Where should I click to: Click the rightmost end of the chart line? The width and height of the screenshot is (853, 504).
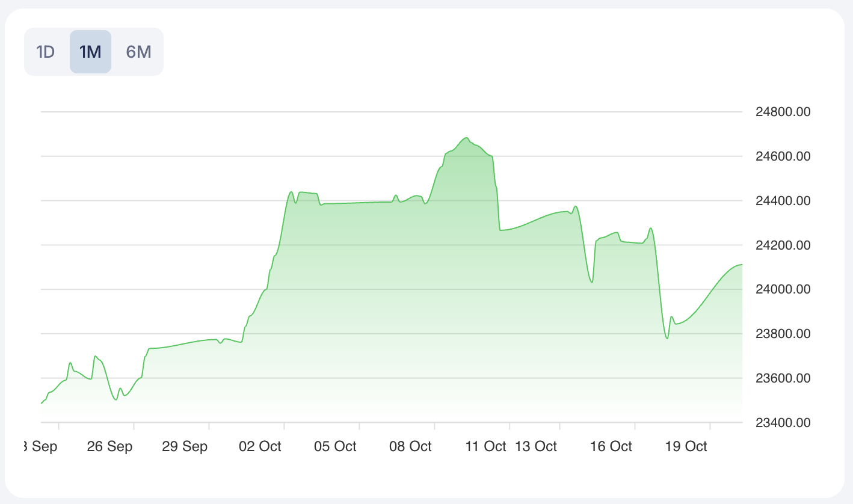(742, 265)
